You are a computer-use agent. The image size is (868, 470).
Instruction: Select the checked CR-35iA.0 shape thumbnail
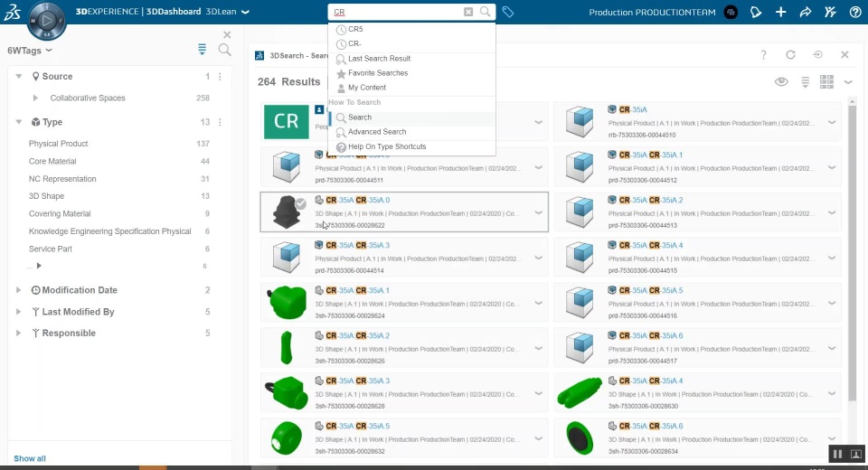(x=287, y=212)
